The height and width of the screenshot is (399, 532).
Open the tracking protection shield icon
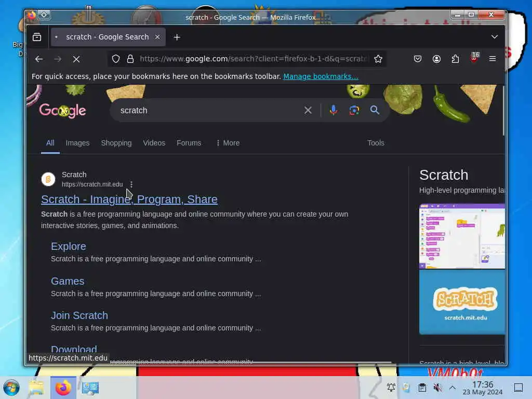pos(116,59)
